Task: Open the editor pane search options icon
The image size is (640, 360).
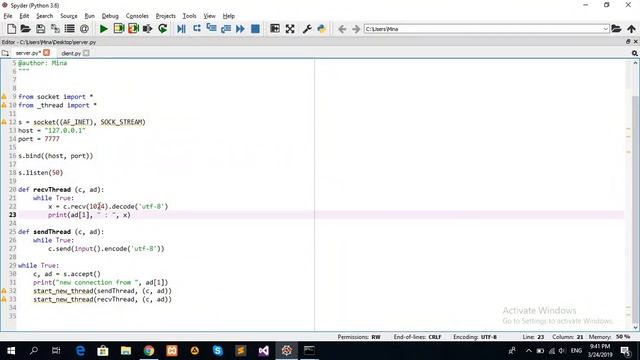Action: pyautogui.click(x=635, y=53)
